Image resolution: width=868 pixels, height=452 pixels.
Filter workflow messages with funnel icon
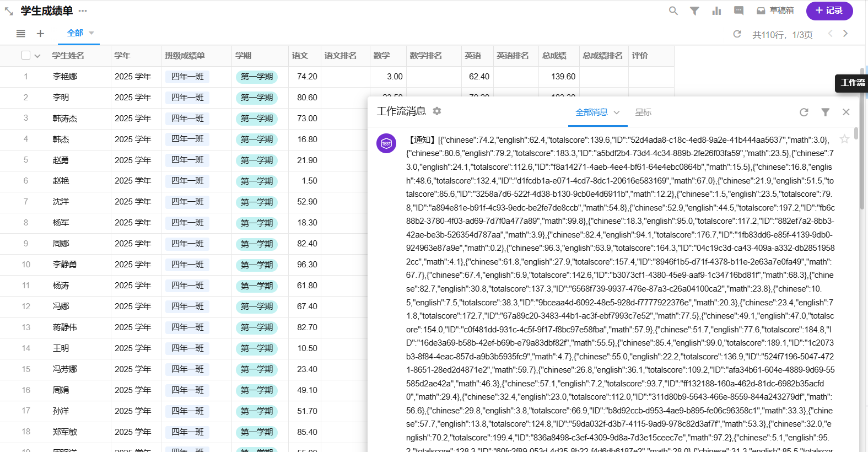coord(825,112)
